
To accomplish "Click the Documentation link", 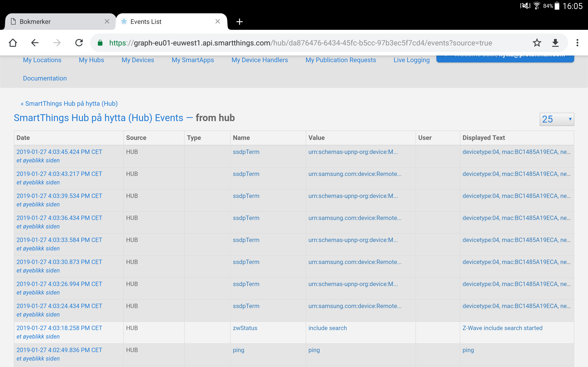I will [45, 78].
